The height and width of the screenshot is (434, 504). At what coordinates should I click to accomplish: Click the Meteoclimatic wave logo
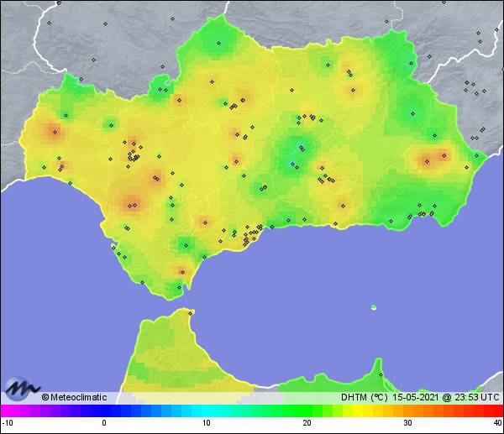pyautogui.click(x=22, y=389)
